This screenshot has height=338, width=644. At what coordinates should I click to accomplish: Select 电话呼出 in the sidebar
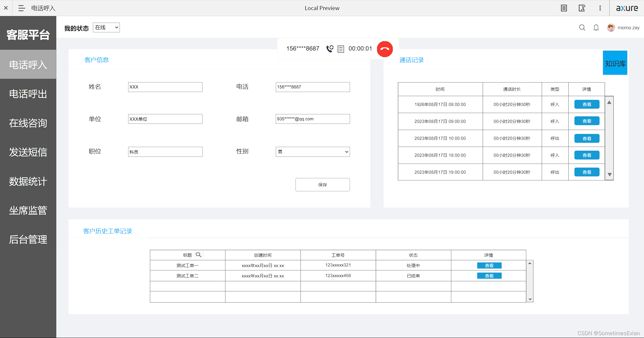point(28,94)
